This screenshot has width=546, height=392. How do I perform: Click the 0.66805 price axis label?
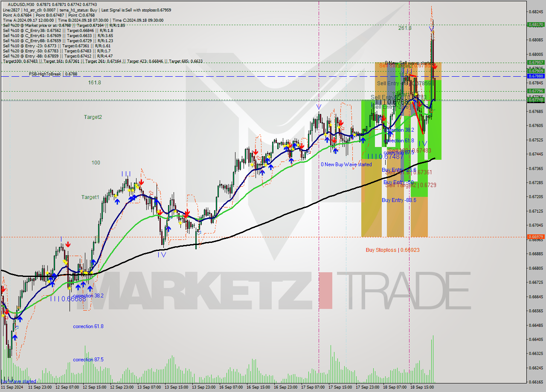(x=536, y=268)
